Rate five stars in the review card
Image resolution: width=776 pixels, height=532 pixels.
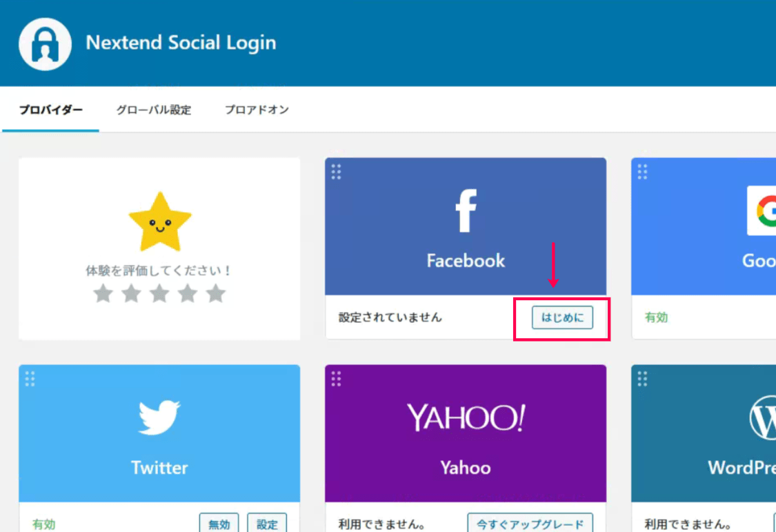216,293
